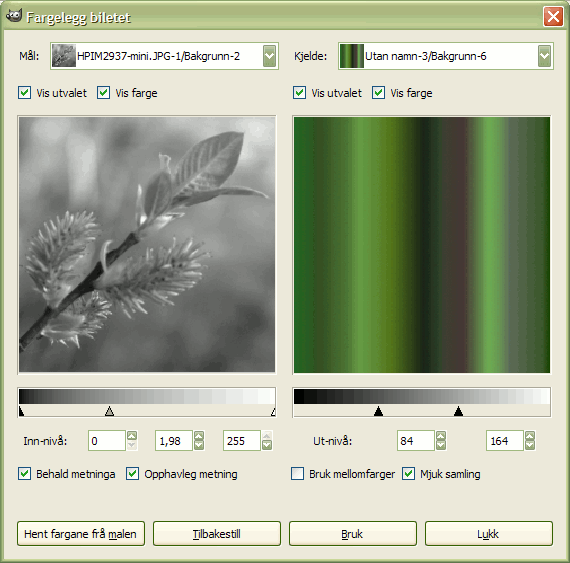Open the Mål dropdown arrow
This screenshot has height=563, width=570.
point(269,56)
